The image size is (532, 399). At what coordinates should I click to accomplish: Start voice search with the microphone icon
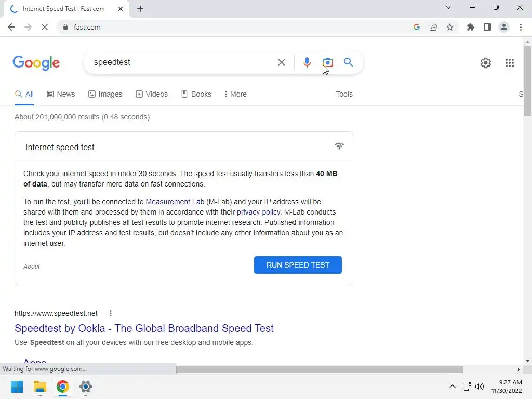[307, 62]
